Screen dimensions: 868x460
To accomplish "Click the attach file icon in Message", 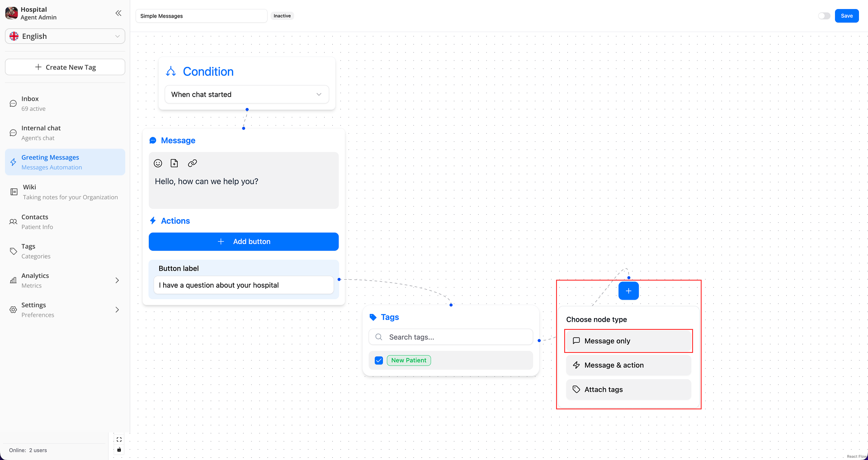I will point(175,163).
